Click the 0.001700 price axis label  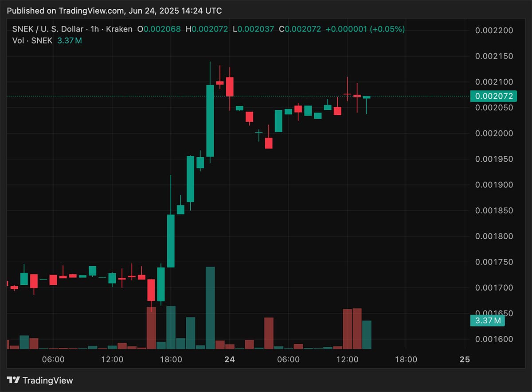pos(494,287)
